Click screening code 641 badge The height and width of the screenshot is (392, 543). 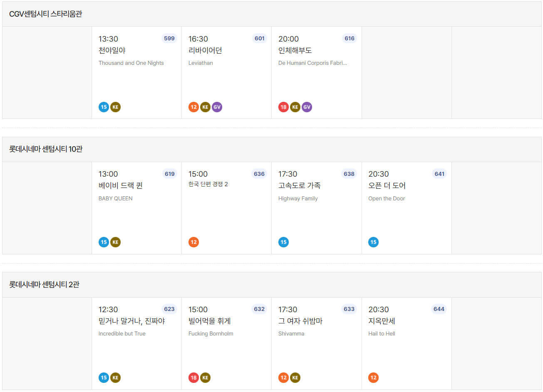[x=439, y=174]
